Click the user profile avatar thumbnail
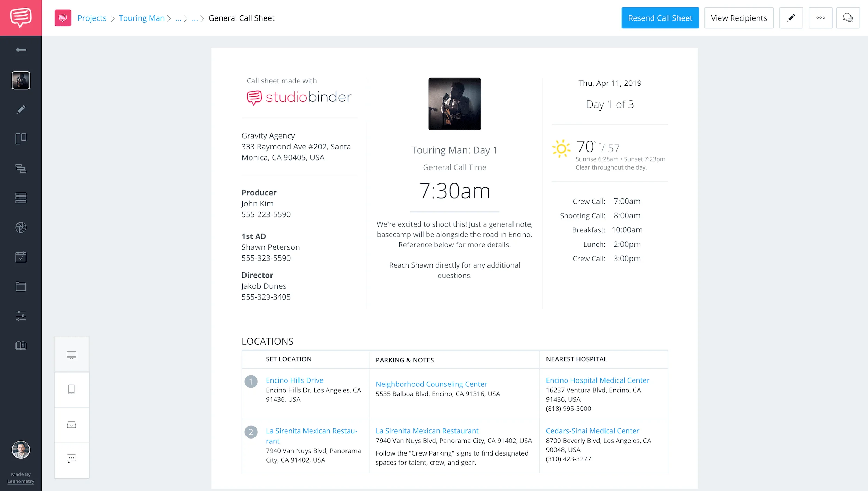Image resolution: width=868 pixels, height=491 pixels. [20, 450]
